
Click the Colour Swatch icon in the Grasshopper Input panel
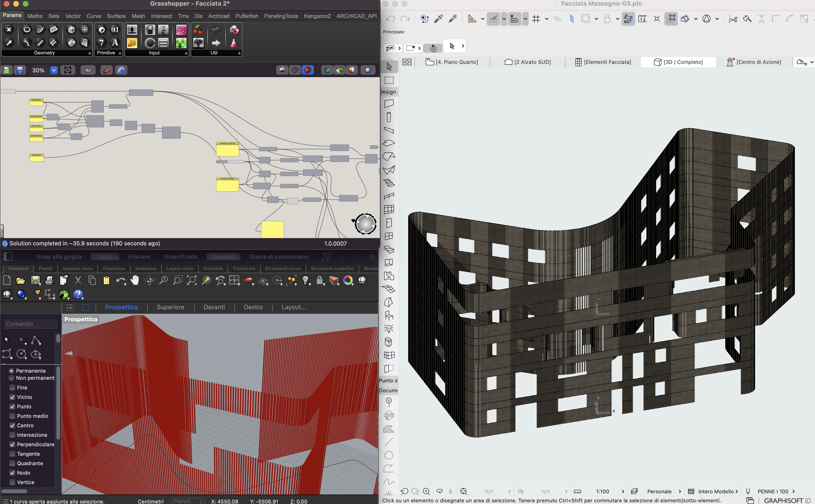coord(181,43)
